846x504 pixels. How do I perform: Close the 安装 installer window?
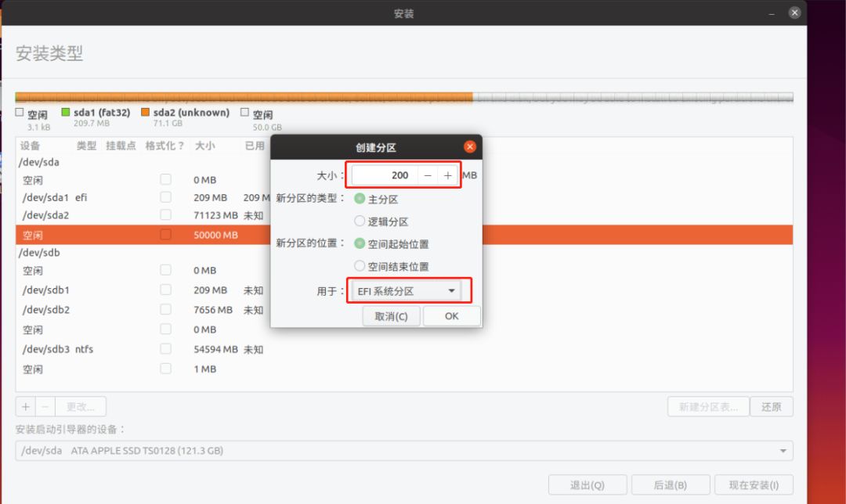click(x=794, y=13)
